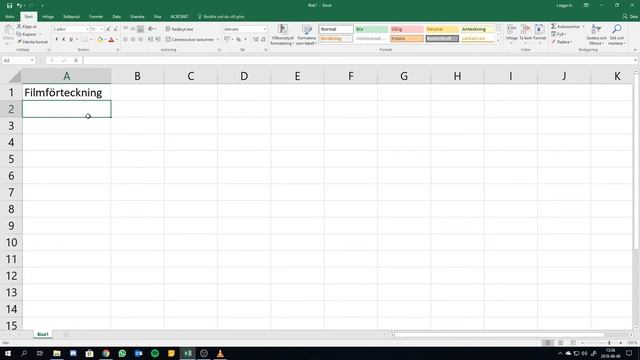
Task: Open Villkorsstyrd formatering menu
Action: [x=282, y=34]
